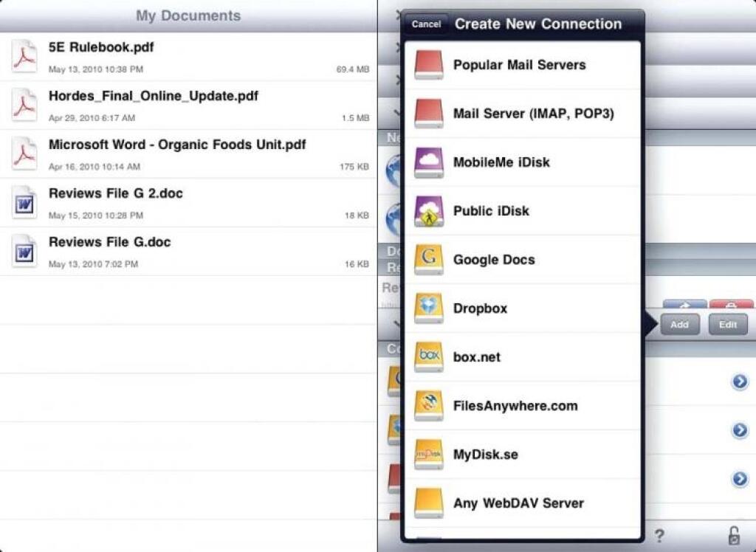Click date 'May 13, 2010 7:02 PM'
756x552 pixels.
pyautogui.click(x=94, y=264)
